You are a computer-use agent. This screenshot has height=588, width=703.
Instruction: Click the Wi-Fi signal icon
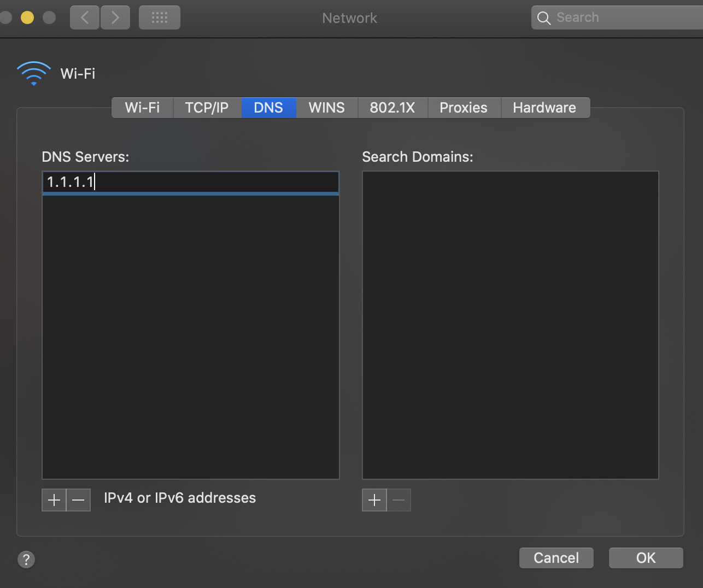coord(33,73)
